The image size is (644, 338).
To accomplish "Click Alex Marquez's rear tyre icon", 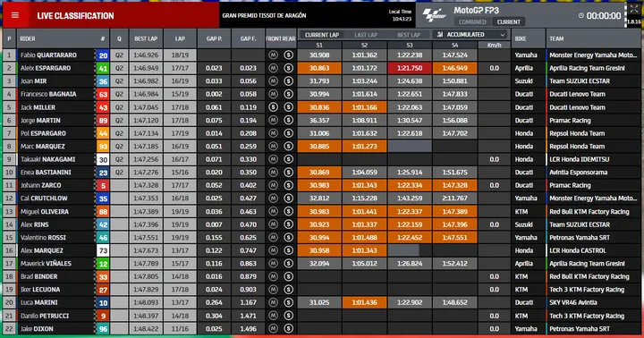I will pyautogui.click(x=288, y=250).
